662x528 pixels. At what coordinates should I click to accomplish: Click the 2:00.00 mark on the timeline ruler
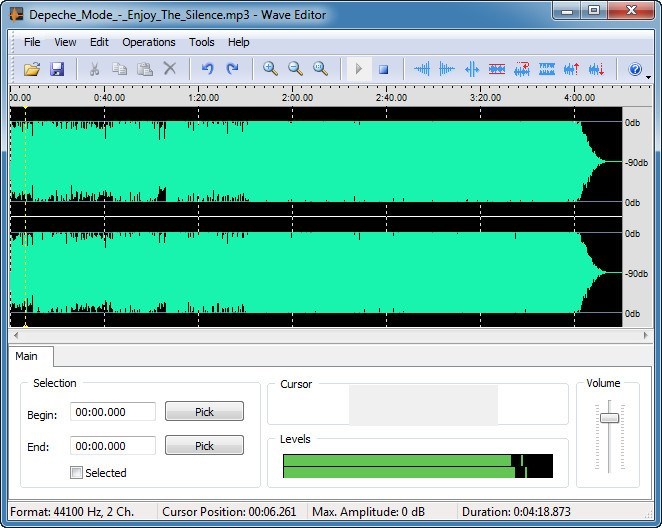coord(297,97)
